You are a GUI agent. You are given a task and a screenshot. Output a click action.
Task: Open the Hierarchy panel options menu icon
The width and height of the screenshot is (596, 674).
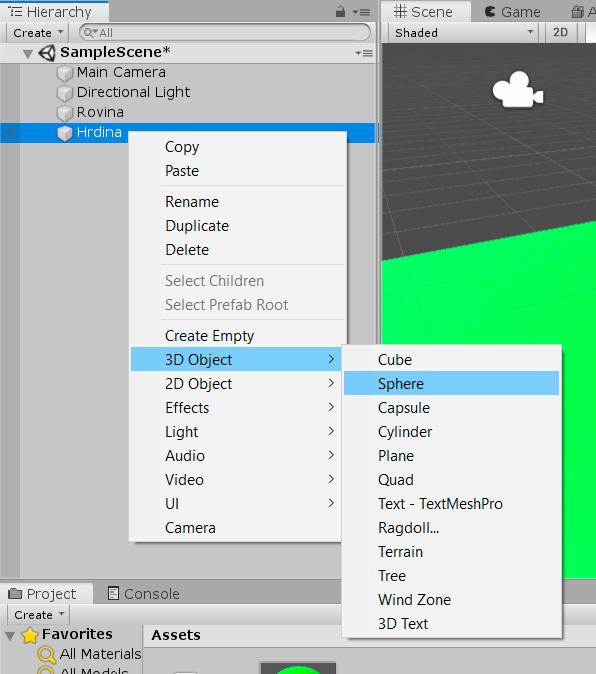click(361, 12)
